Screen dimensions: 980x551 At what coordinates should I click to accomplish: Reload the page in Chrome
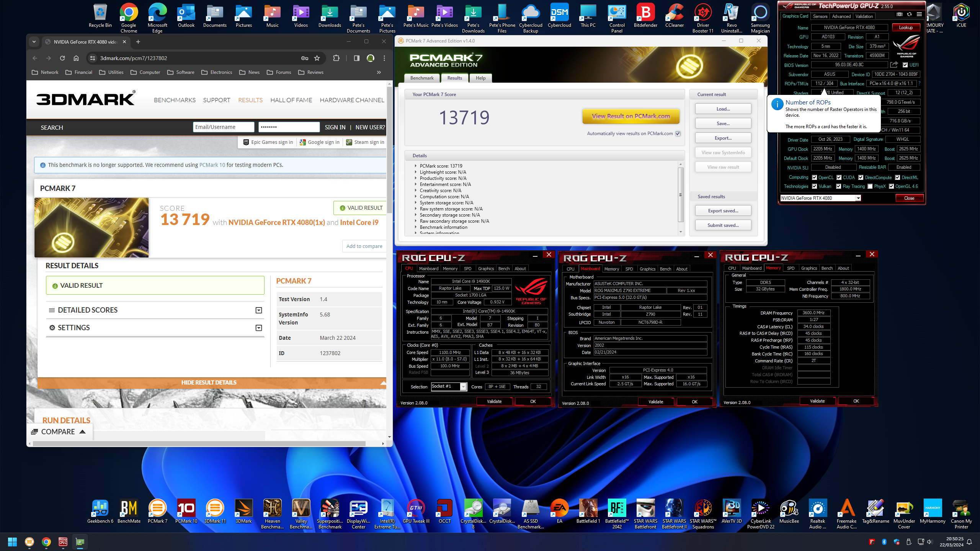[62, 58]
